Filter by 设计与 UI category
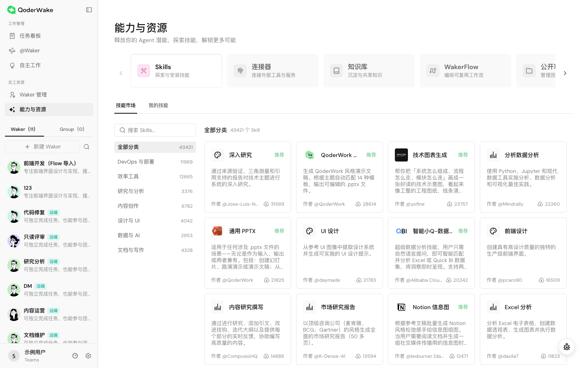This screenshot has height=368, width=588. click(155, 221)
